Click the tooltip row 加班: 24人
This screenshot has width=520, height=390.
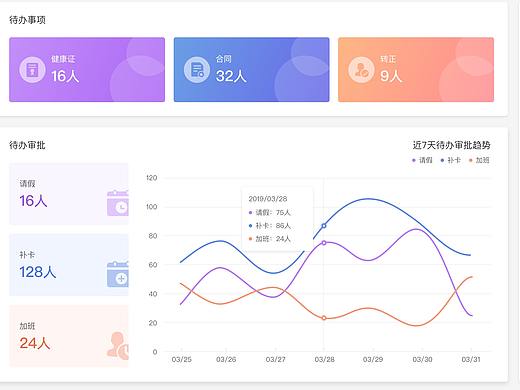(x=270, y=239)
